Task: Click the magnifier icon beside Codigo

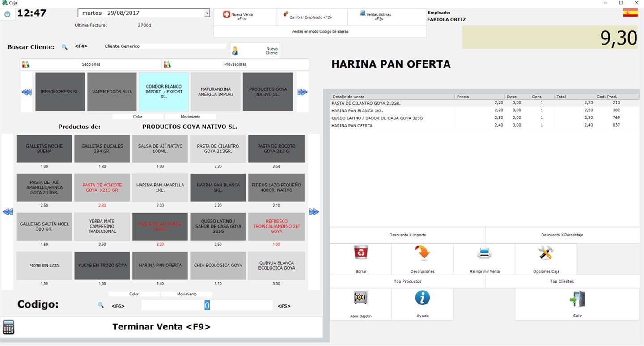Action: [x=101, y=305]
